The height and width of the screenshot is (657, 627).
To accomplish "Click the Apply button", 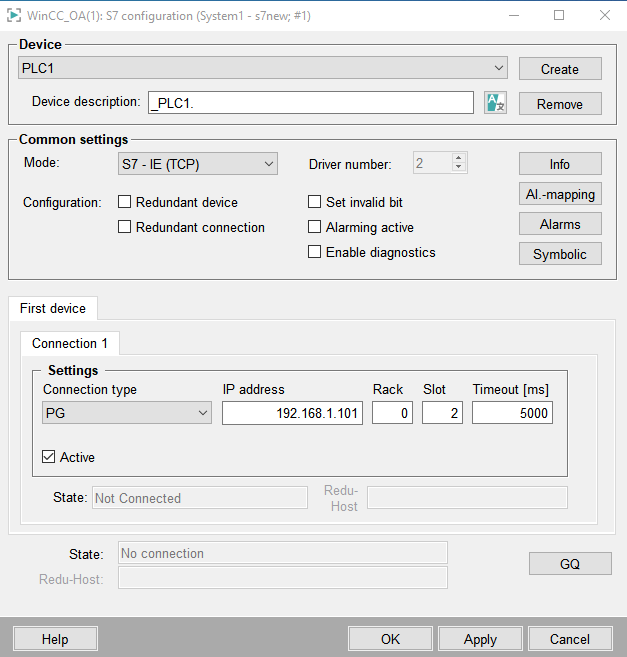I will 480,639.
